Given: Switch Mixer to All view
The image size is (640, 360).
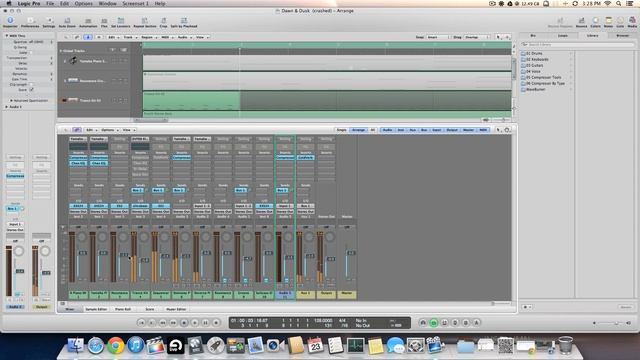Looking at the screenshot, I should 372,130.
